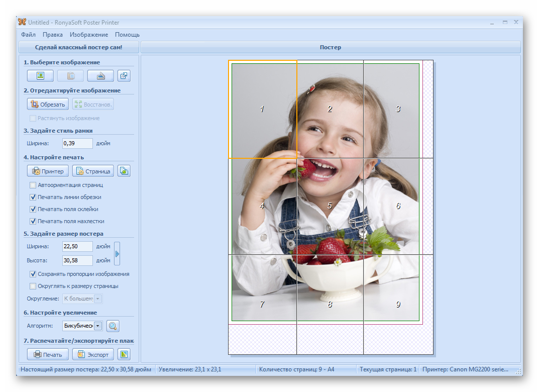
Task: Open the Алгоритм dropdown list
Action: pyautogui.click(x=97, y=326)
